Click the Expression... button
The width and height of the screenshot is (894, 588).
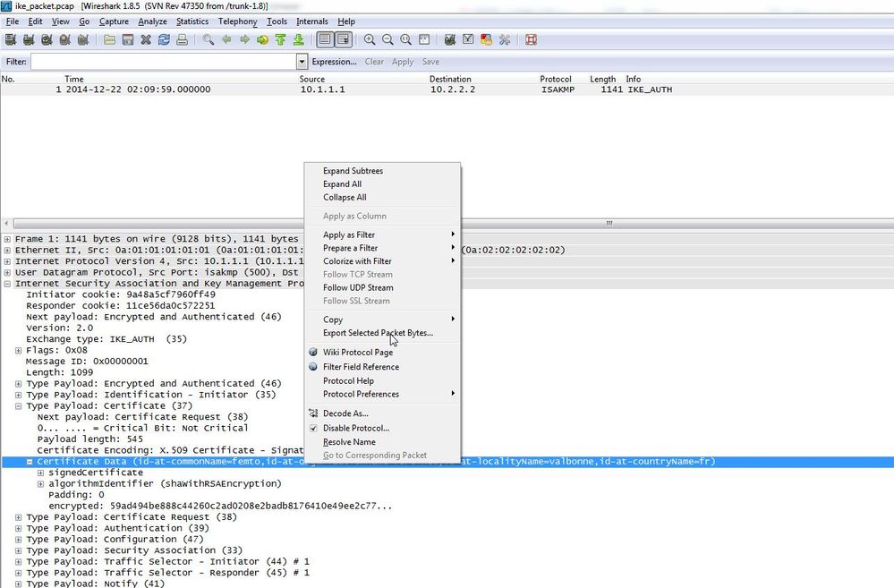(x=334, y=62)
